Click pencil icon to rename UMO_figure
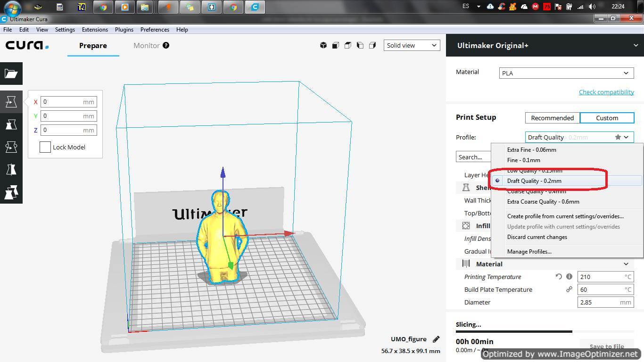The image size is (644, 362). [x=436, y=339]
